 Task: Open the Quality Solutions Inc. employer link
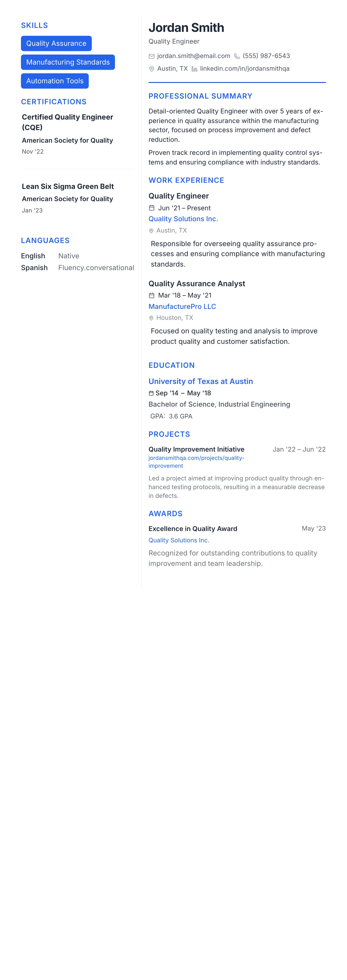click(x=183, y=219)
